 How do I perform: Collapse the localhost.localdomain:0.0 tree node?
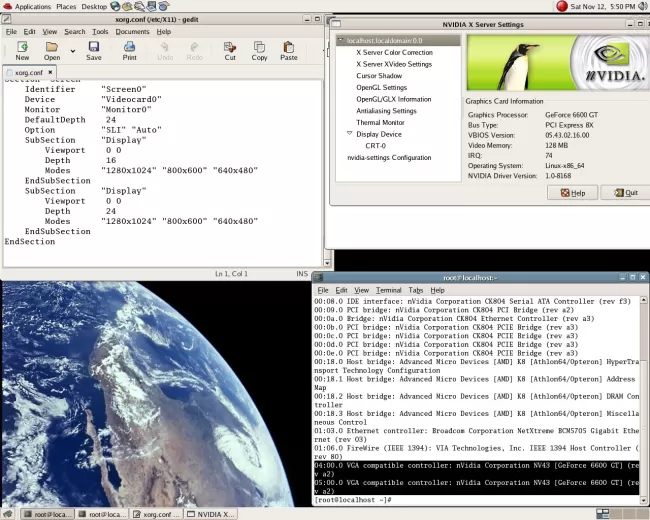(x=341, y=41)
